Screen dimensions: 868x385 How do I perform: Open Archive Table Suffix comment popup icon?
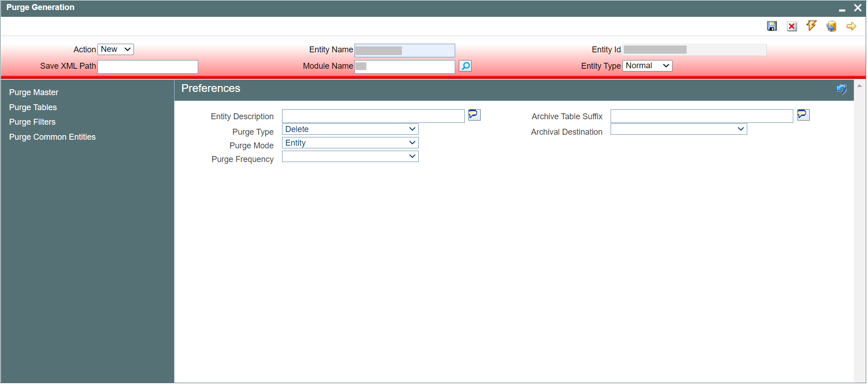coord(803,115)
